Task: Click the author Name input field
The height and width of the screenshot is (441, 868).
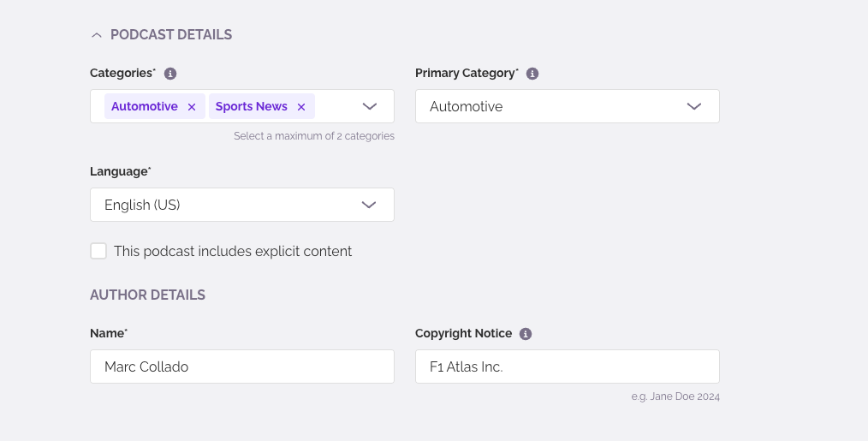Action: pyautogui.click(x=241, y=367)
